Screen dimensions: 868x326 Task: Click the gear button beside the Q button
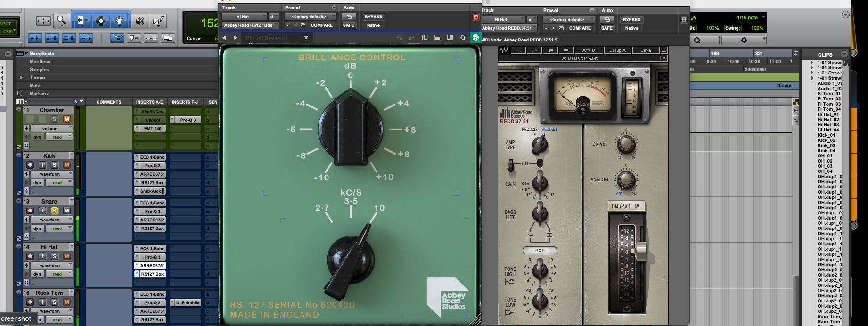[x=744, y=41]
